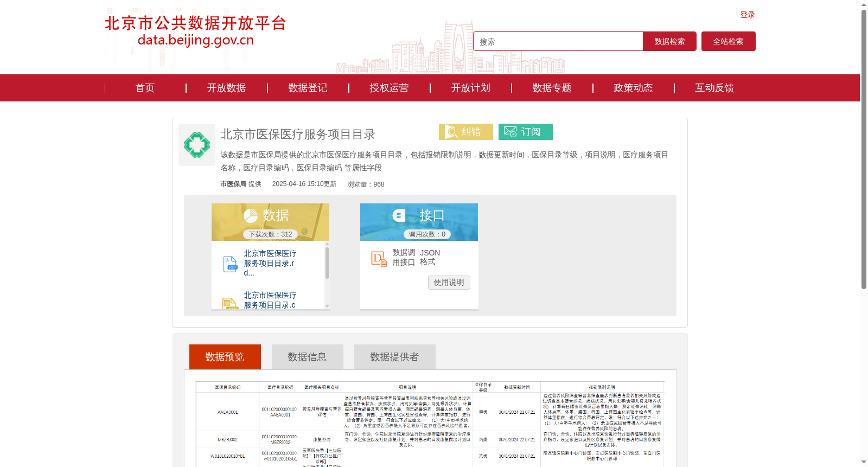
Task: Click the CSV file icon in download list
Action: coord(231,304)
